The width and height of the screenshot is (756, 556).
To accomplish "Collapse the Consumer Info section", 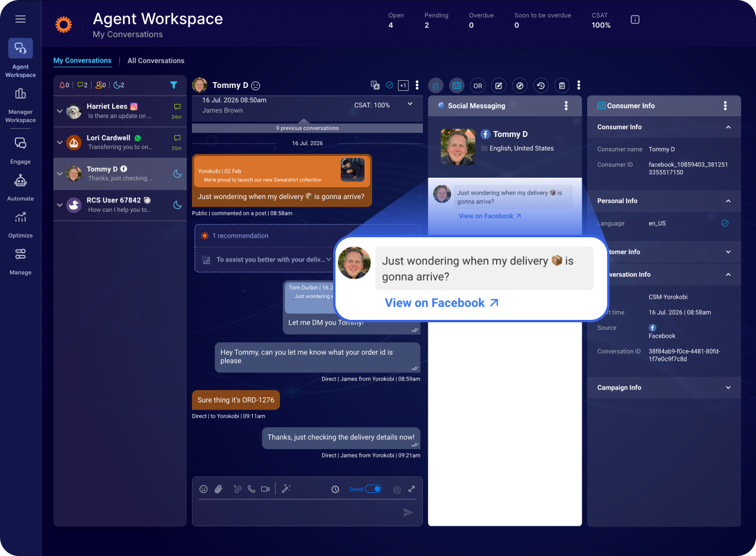I will click(x=728, y=127).
